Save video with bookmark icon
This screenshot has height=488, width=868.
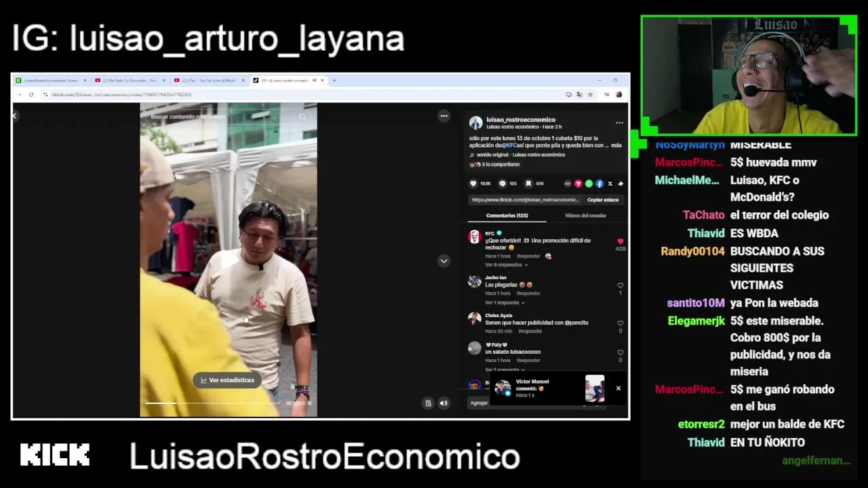pyautogui.click(x=528, y=184)
